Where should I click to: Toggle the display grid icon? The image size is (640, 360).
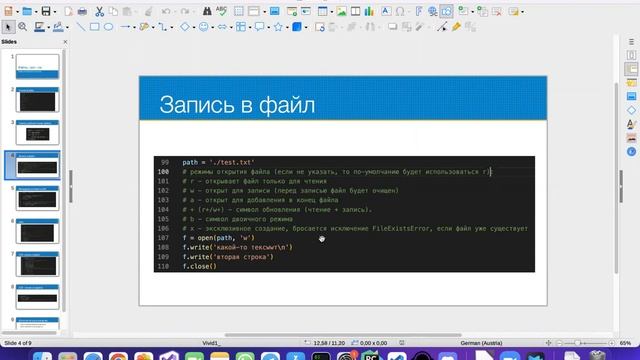tap(239, 11)
